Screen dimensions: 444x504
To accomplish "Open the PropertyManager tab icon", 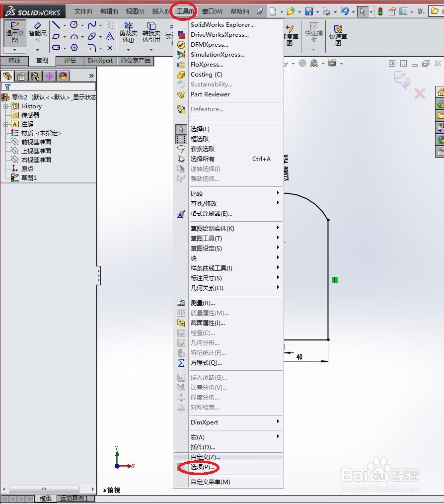I will tap(21, 76).
